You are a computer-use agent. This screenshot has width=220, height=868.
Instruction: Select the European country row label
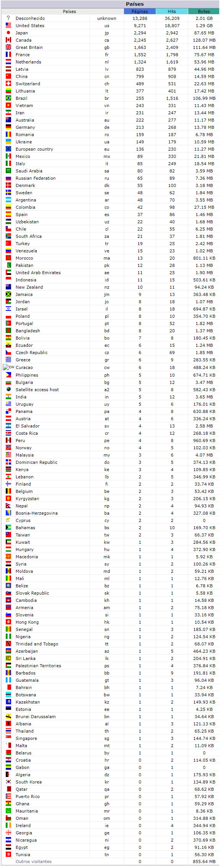34,149
